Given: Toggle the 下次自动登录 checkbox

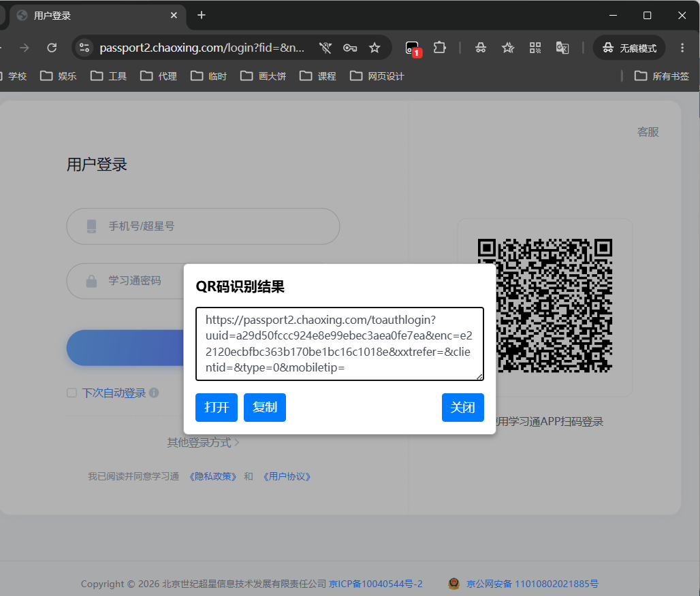Looking at the screenshot, I should coord(71,393).
